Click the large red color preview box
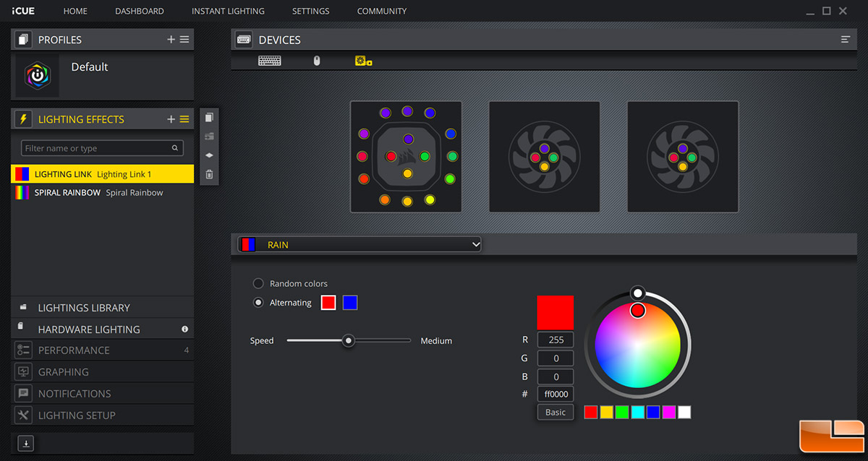Image resolution: width=868 pixels, height=461 pixels. 556,313
